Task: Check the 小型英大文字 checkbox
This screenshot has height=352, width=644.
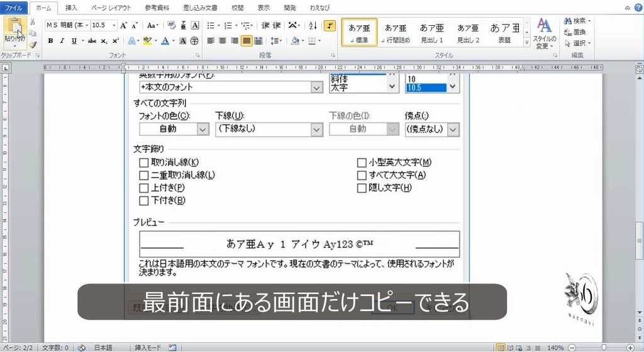Action: tap(362, 163)
